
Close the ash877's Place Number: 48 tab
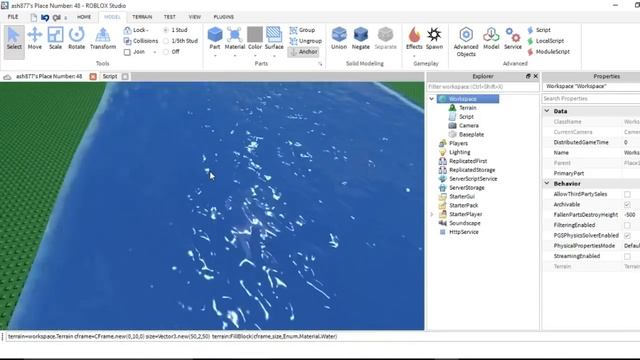tap(93, 76)
